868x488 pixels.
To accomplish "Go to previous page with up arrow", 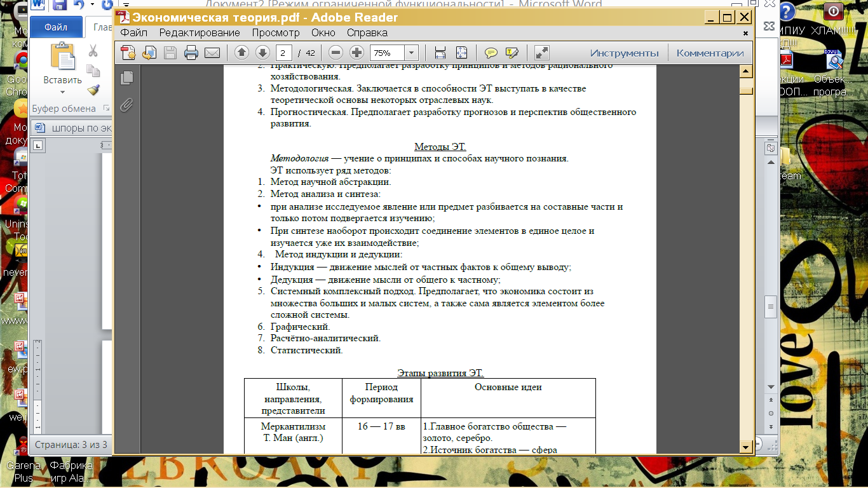I will click(x=241, y=53).
